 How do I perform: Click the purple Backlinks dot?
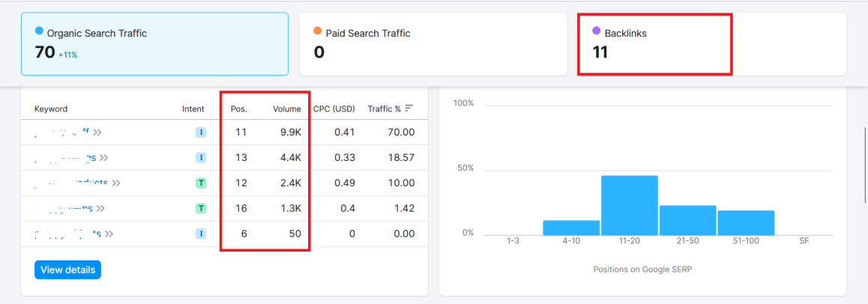pos(596,31)
